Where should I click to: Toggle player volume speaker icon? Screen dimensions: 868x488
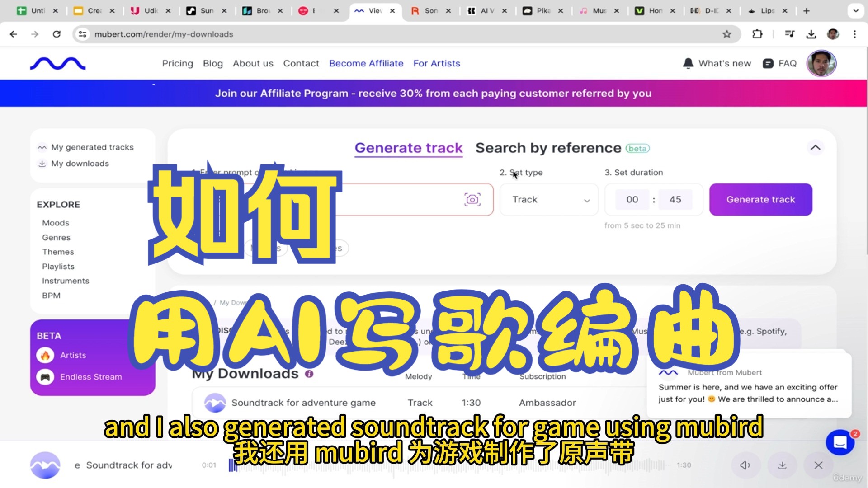pyautogui.click(x=745, y=465)
